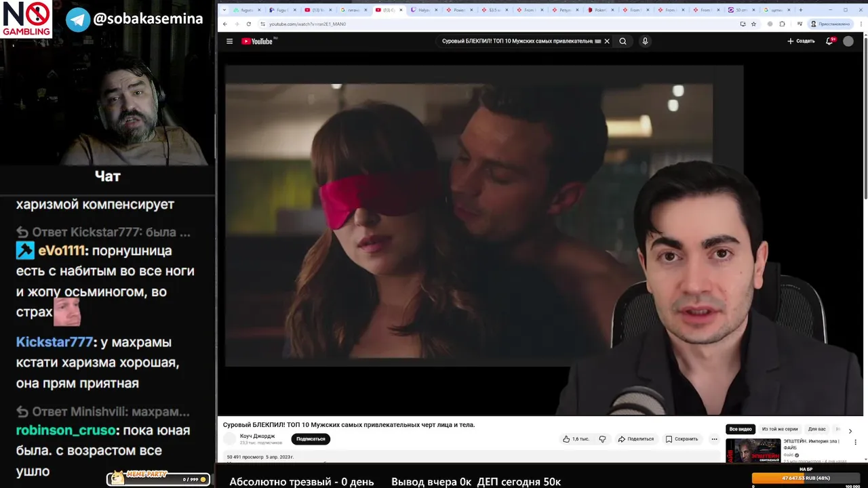Click the robinson_cruso username in chat

[65, 430]
